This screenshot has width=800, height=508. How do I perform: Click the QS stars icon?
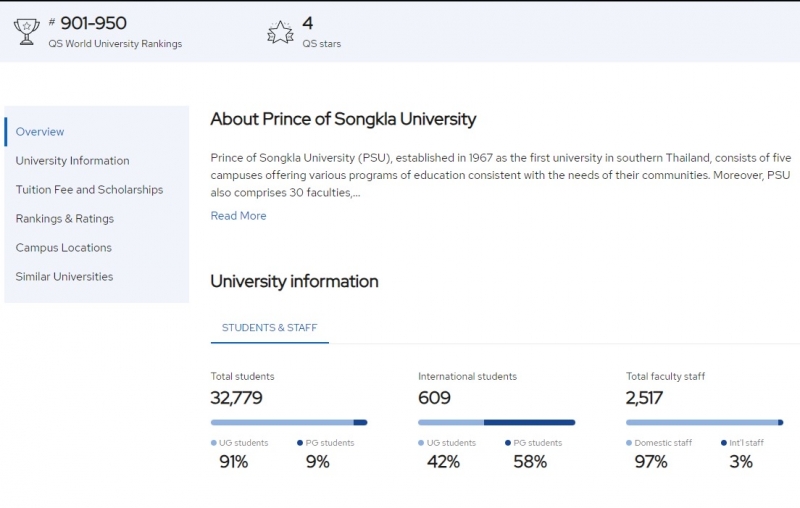[280, 32]
